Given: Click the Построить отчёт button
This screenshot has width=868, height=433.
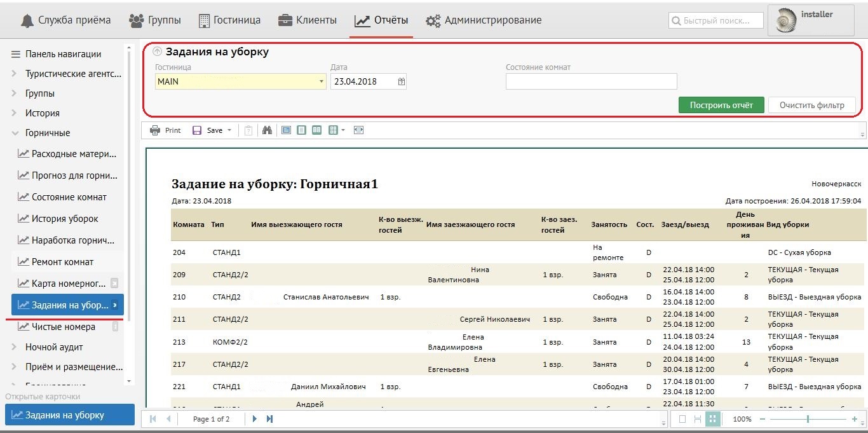Looking at the screenshot, I should click(x=721, y=105).
